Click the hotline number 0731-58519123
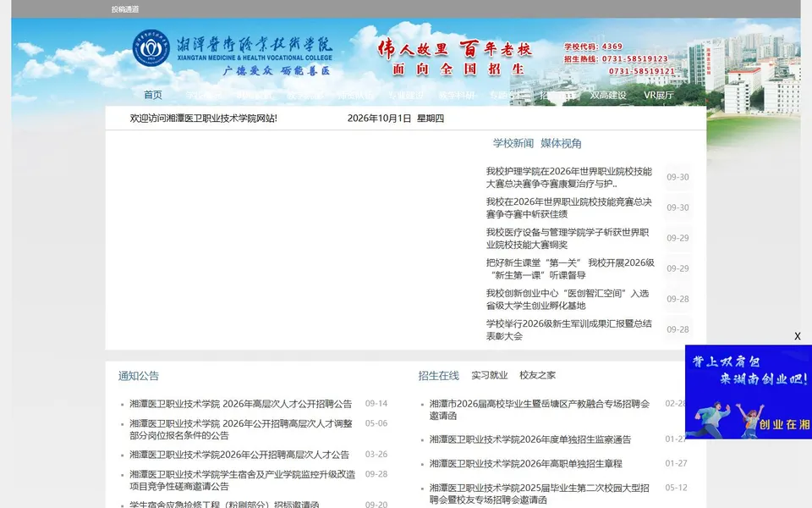Screen dimensions: 812x508 coord(635,59)
